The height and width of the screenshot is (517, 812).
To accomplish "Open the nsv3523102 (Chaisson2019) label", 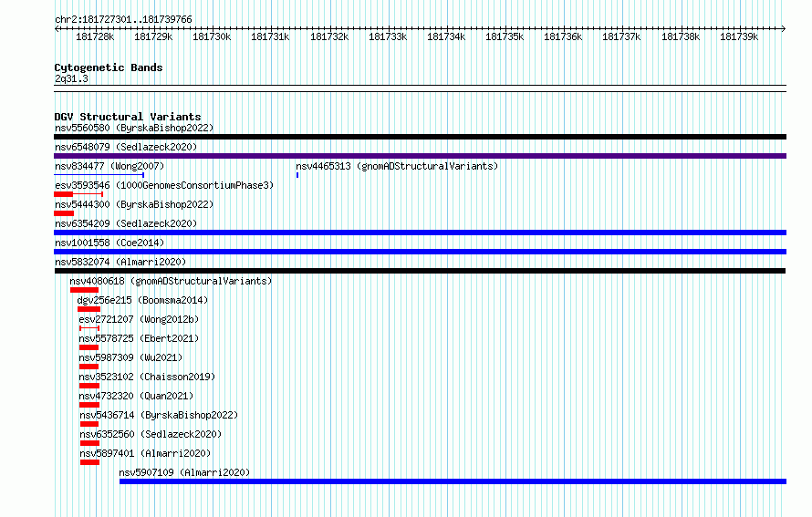I will (x=147, y=377).
